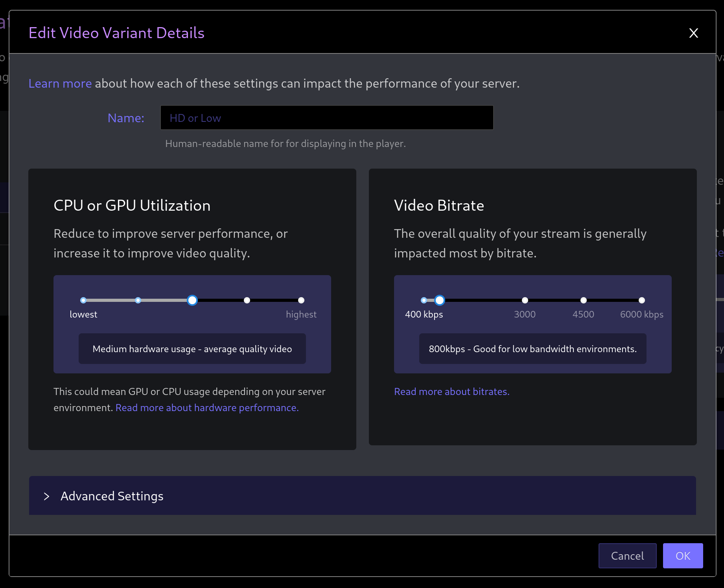Confirm with the OK button
724x588 pixels.
pyautogui.click(x=683, y=556)
